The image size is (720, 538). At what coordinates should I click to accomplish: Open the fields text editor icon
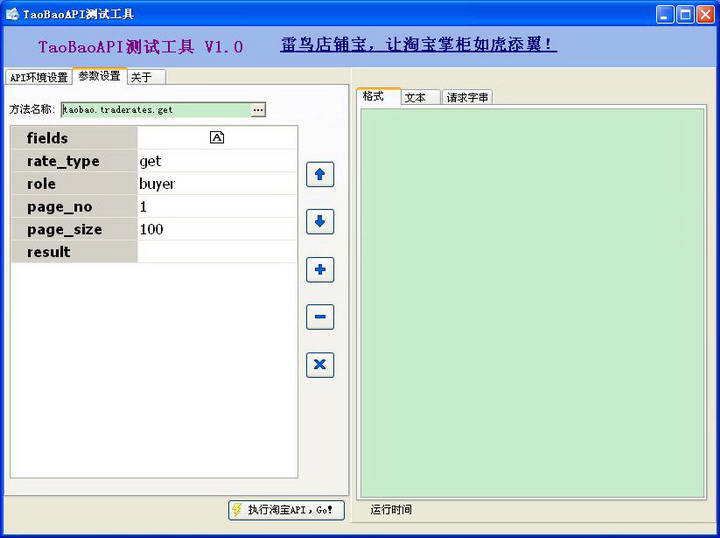click(x=217, y=137)
